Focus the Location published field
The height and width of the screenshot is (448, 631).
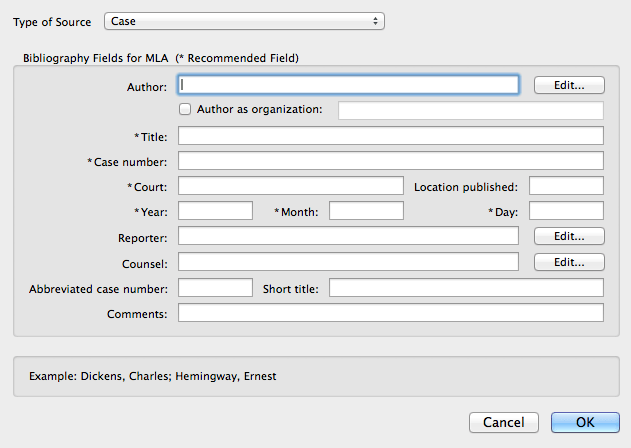coord(566,186)
